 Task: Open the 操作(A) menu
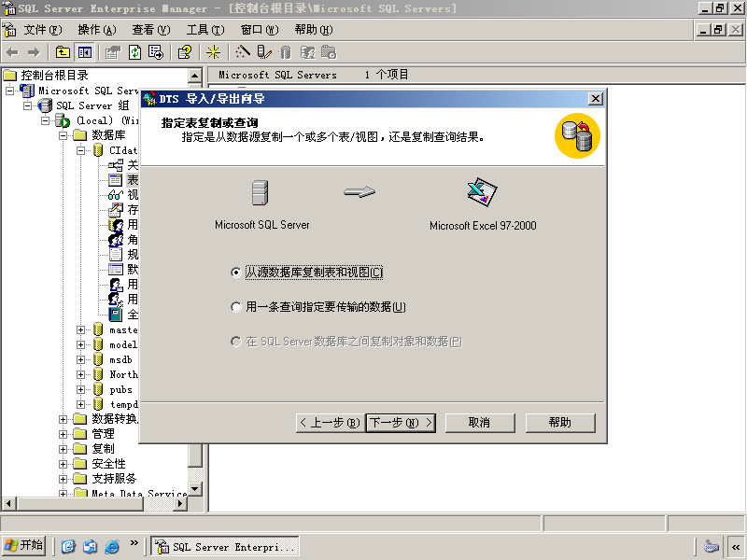click(97, 30)
